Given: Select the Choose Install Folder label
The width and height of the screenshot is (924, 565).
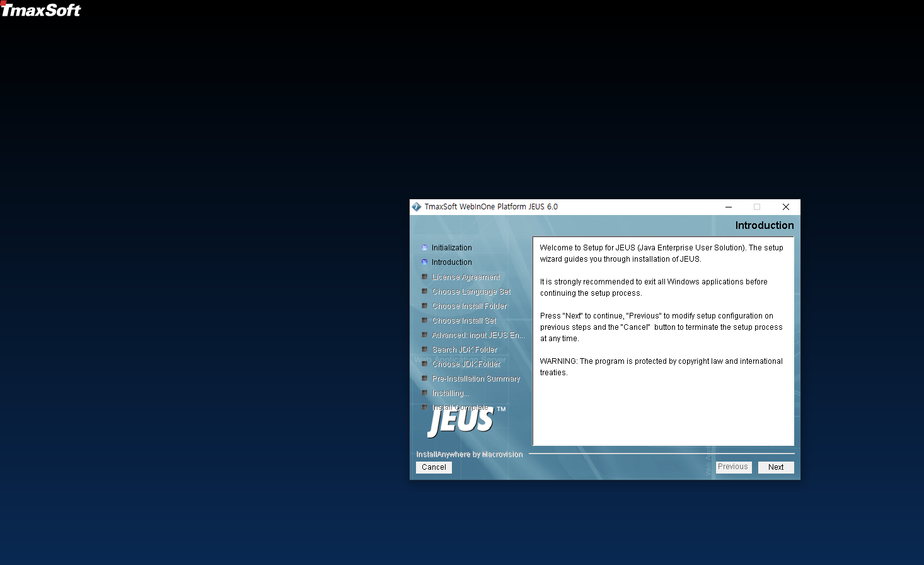Looking at the screenshot, I should tap(470, 306).
